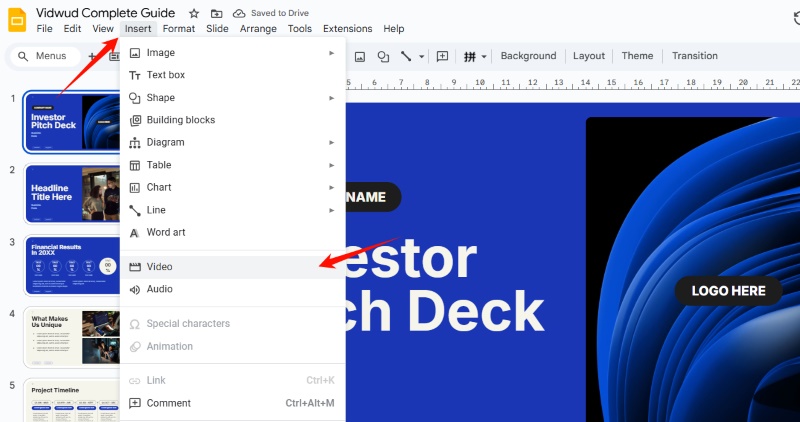Open the File menu

coord(44,29)
